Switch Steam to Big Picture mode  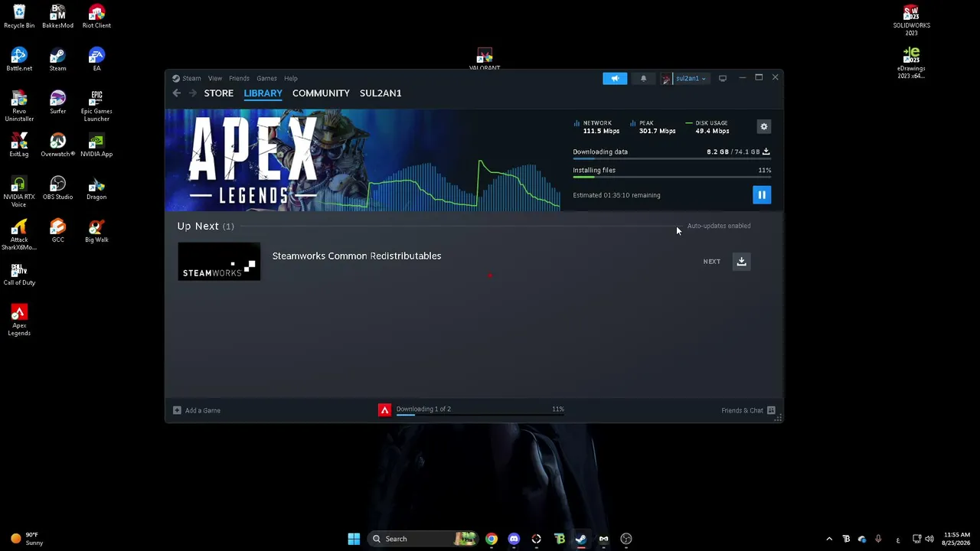click(722, 78)
